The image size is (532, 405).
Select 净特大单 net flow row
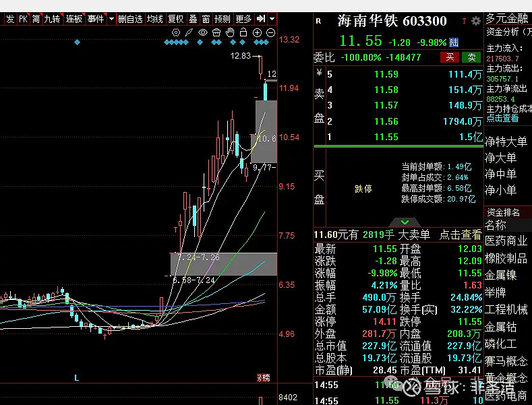pyautogui.click(x=506, y=142)
